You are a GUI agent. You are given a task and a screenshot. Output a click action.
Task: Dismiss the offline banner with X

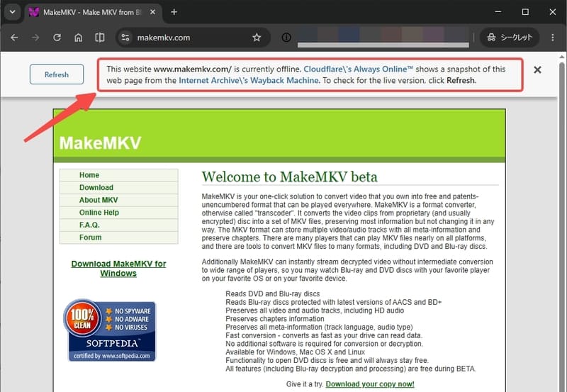coord(537,69)
